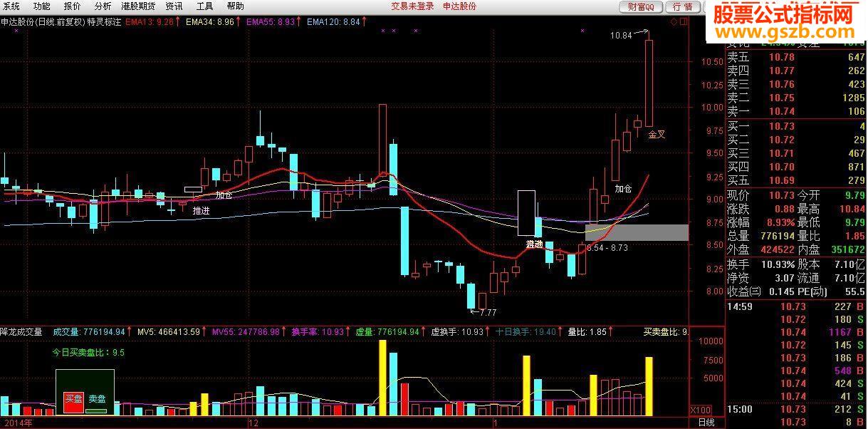
Task: Open the 港股期货 menu
Action: click(x=138, y=6)
